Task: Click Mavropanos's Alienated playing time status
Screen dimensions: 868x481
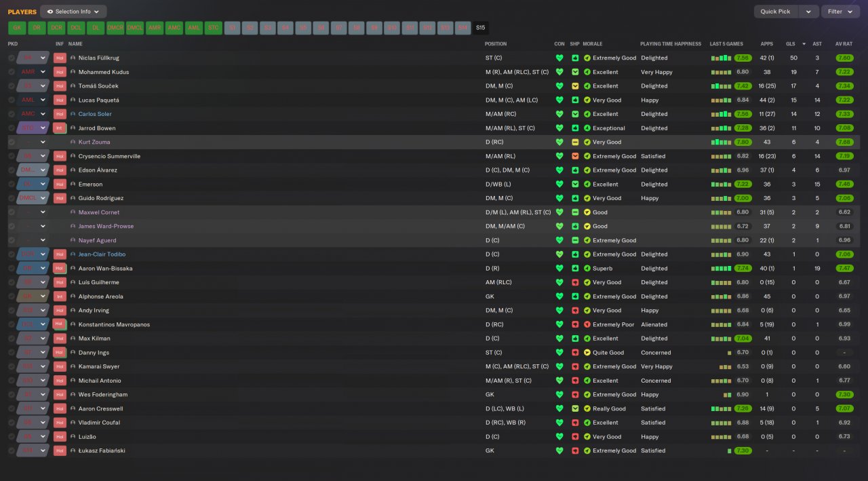Action: tap(654, 324)
